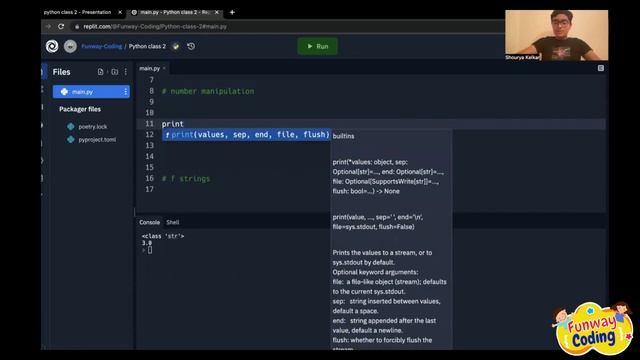Toggle the editor layout icon at top right
Viewport: 640px width, 360px height.
coord(601,68)
